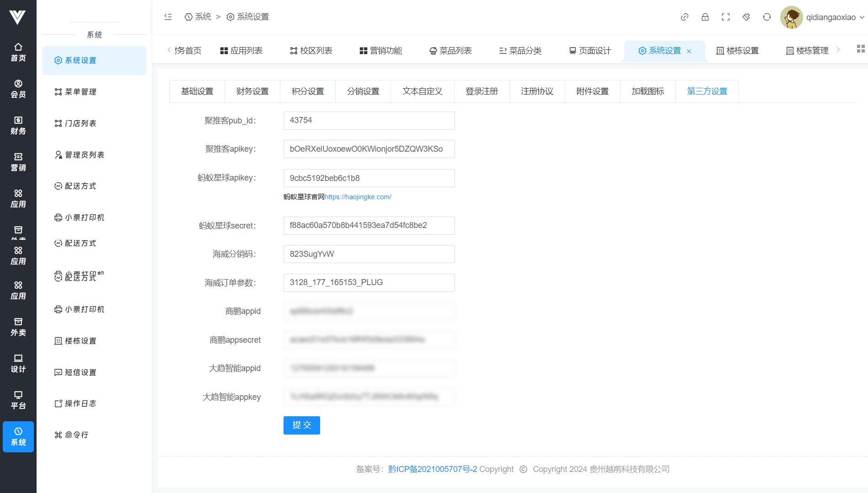
Task: Open 会员 section in left rail
Action: pos(18,89)
